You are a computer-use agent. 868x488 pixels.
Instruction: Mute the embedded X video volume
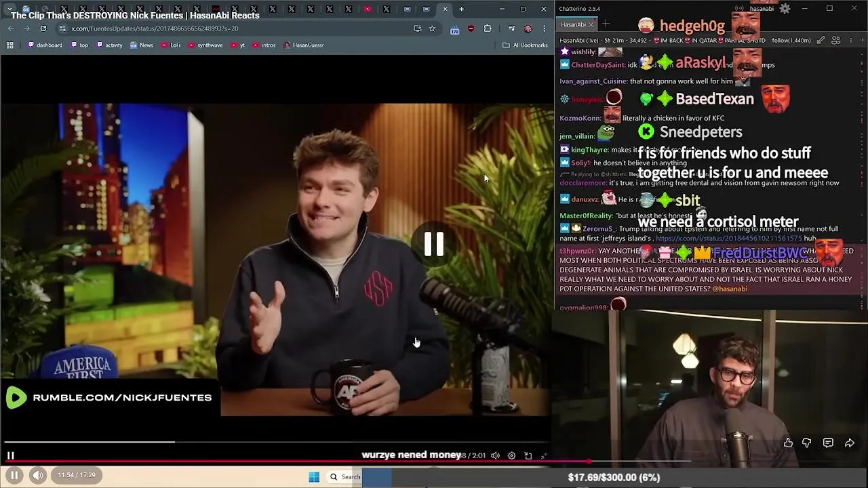tap(496, 455)
